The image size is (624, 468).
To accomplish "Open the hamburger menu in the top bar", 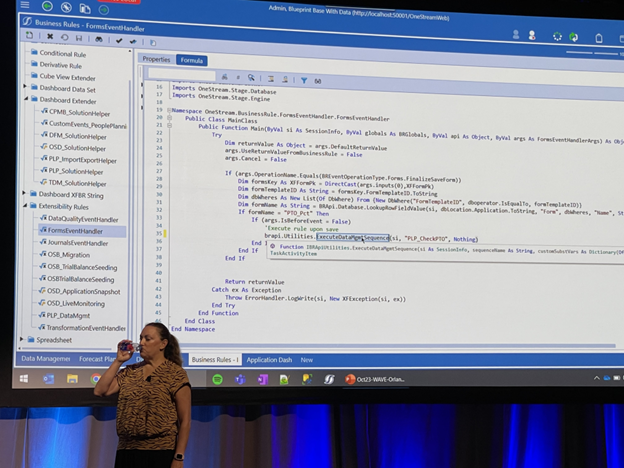I will pyautogui.click(x=25, y=4).
